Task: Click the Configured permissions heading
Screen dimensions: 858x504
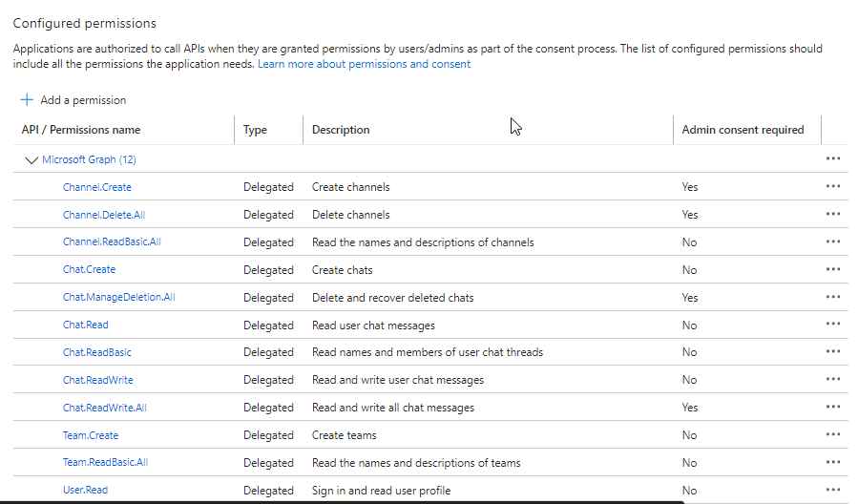Action: pos(85,24)
